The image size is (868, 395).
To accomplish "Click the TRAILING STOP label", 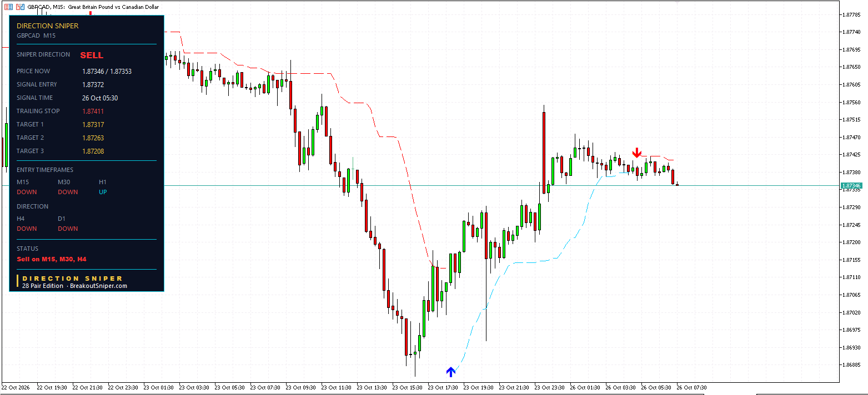I will 38,111.
